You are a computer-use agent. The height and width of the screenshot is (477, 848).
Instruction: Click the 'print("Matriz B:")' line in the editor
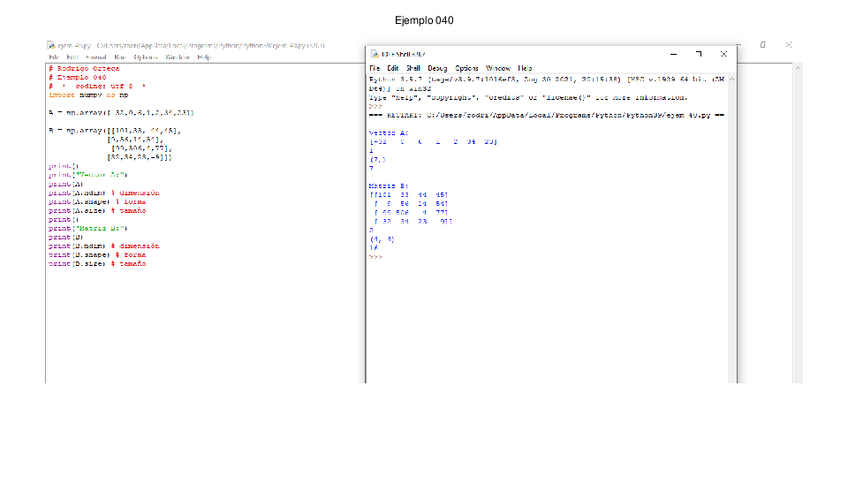coord(88,228)
